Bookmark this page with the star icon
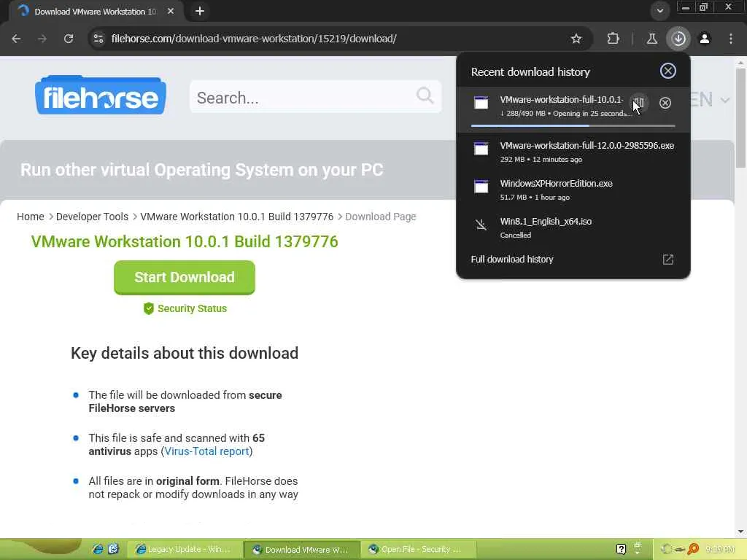 [576, 39]
